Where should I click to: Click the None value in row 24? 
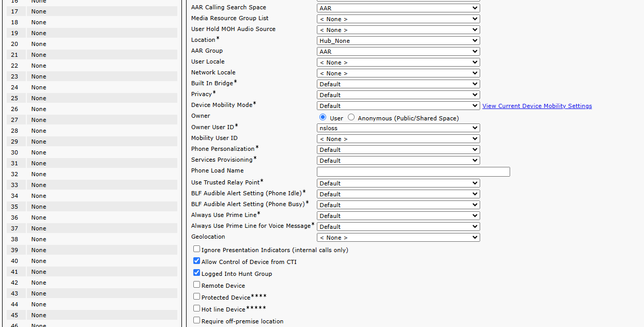[39, 87]
